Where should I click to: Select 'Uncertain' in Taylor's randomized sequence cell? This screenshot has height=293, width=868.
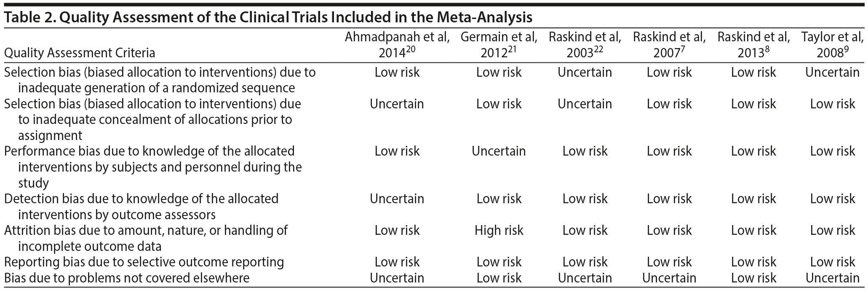tap(832, 73)
